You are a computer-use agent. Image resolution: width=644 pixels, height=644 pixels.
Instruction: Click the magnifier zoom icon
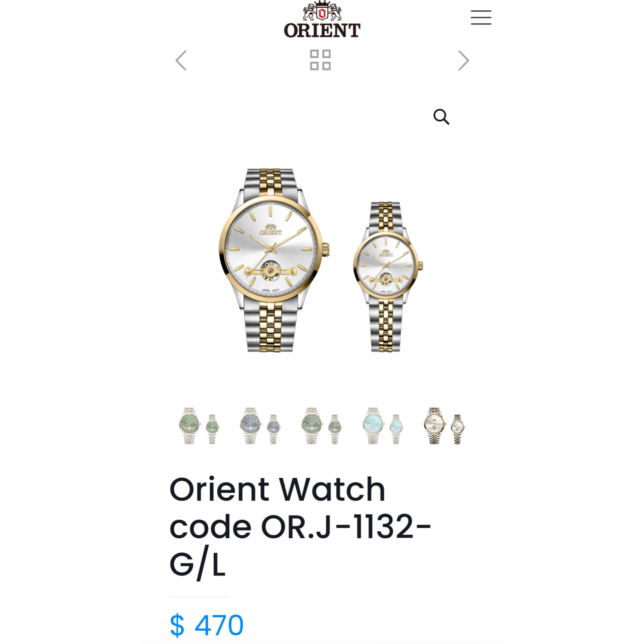point(441,117)
